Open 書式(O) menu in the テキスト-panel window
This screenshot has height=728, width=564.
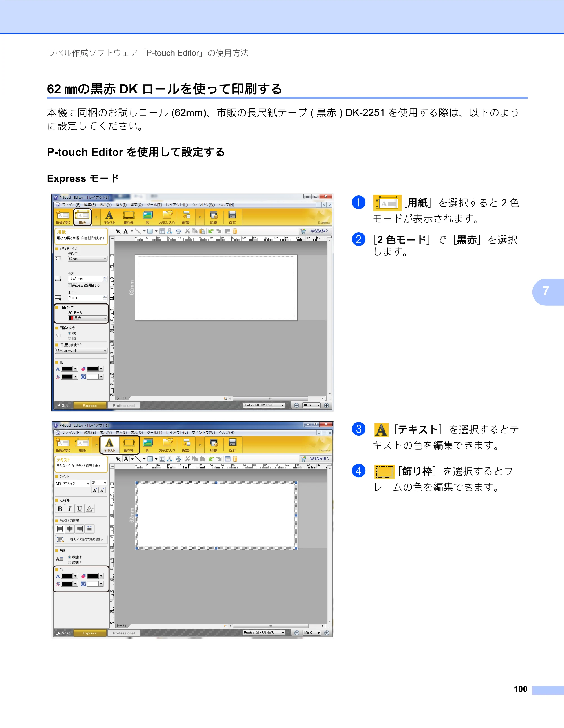[137, 432]
